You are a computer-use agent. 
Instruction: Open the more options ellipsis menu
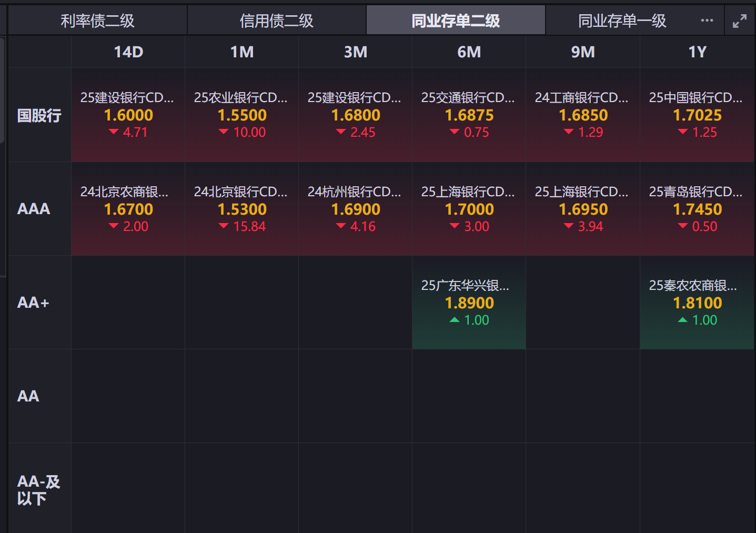[x=707, y=21]
